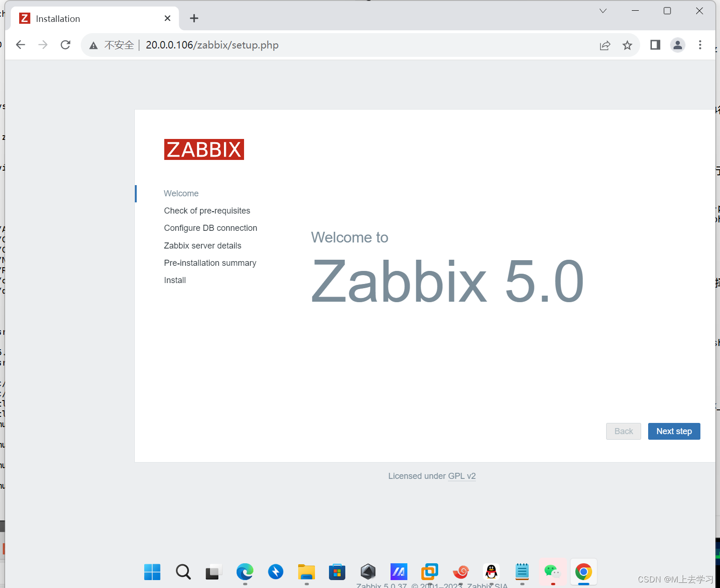Go back with browser back arrow
Screen dimensions: 720x588
[21, 45]
